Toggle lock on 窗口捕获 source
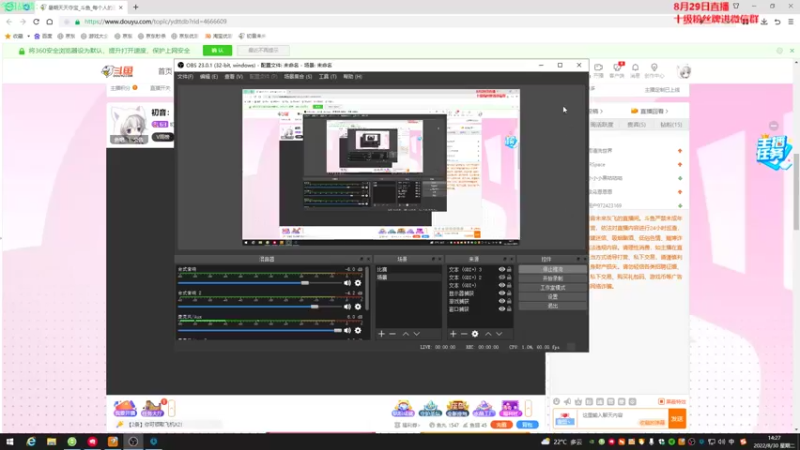Screen dimensions: 800x450 (x=509, y=309)
